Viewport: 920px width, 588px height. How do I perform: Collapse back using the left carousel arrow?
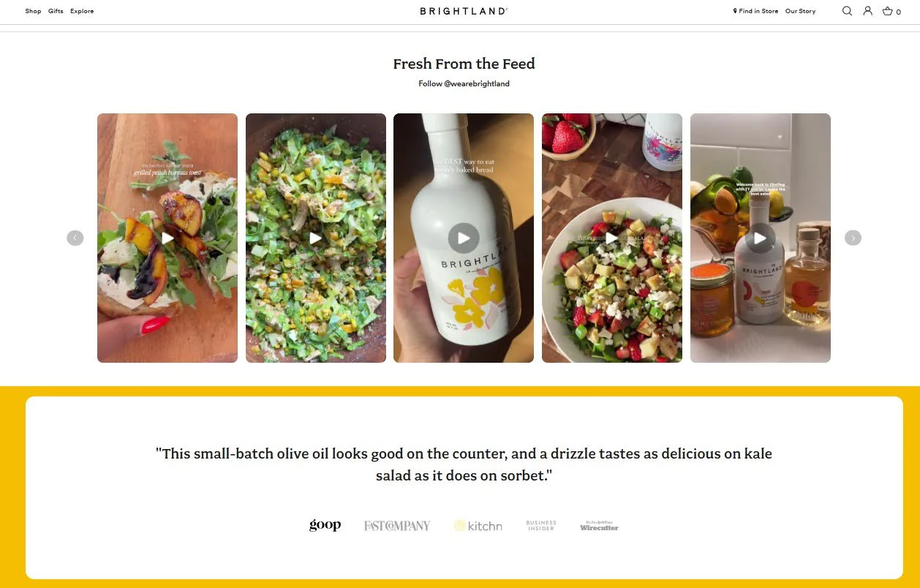point(75,238)
